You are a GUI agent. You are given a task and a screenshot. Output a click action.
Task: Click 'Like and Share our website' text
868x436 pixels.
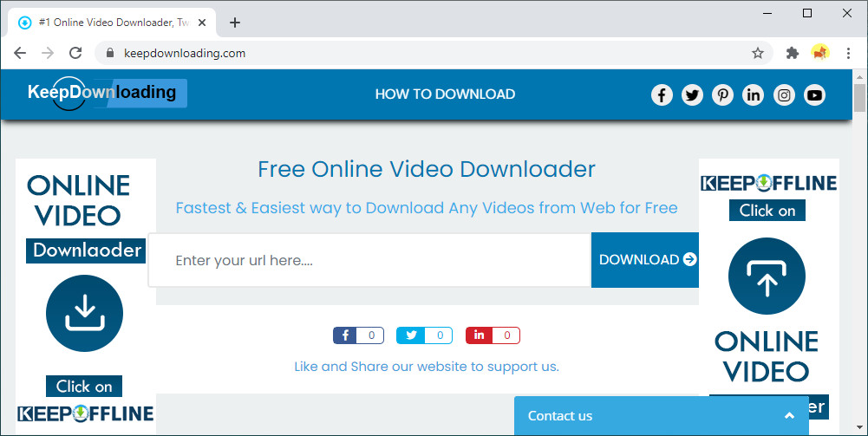coord(427,367)
